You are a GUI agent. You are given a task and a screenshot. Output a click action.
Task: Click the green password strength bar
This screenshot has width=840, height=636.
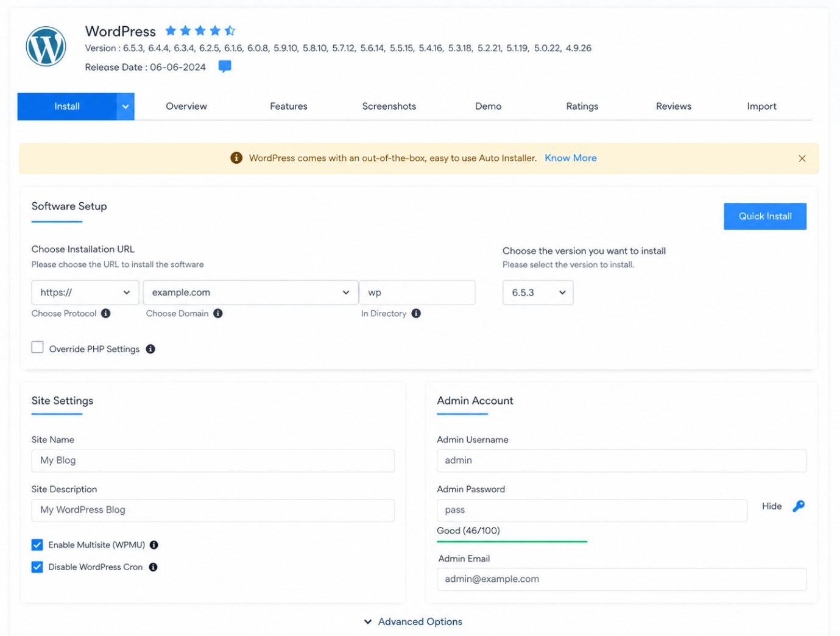pos(512,541)
